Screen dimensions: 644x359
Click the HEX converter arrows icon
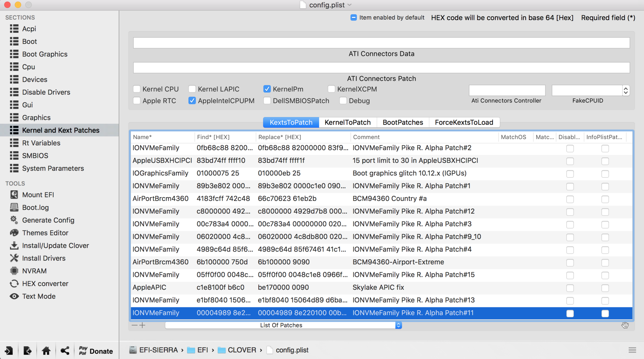14,284
